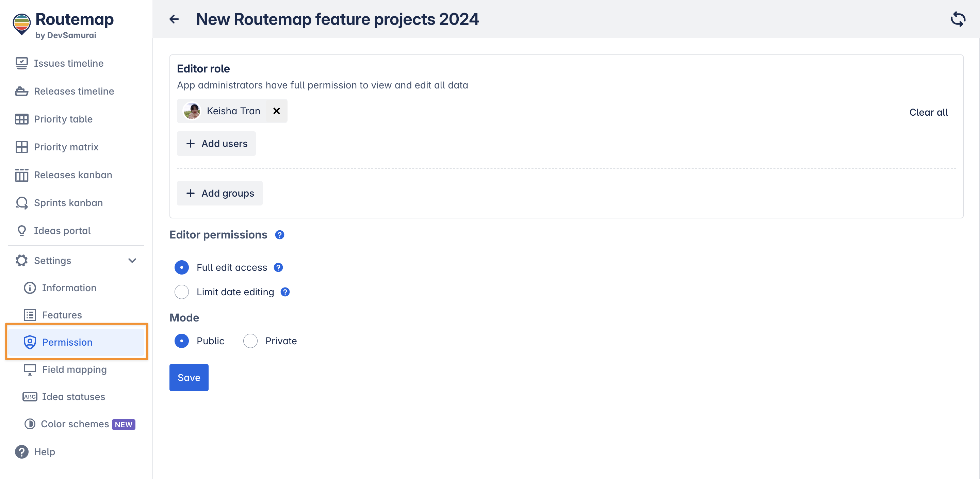Open Add users picker
980x479 pixels.
pyautogui.click(x=216, y=144)
